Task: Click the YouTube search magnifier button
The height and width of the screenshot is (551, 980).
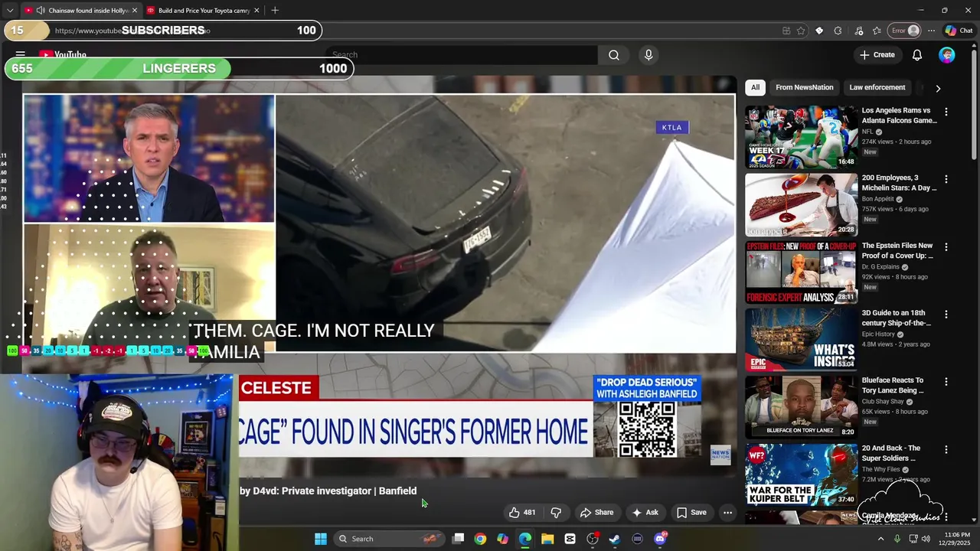Action: click(x=613, y=55)
